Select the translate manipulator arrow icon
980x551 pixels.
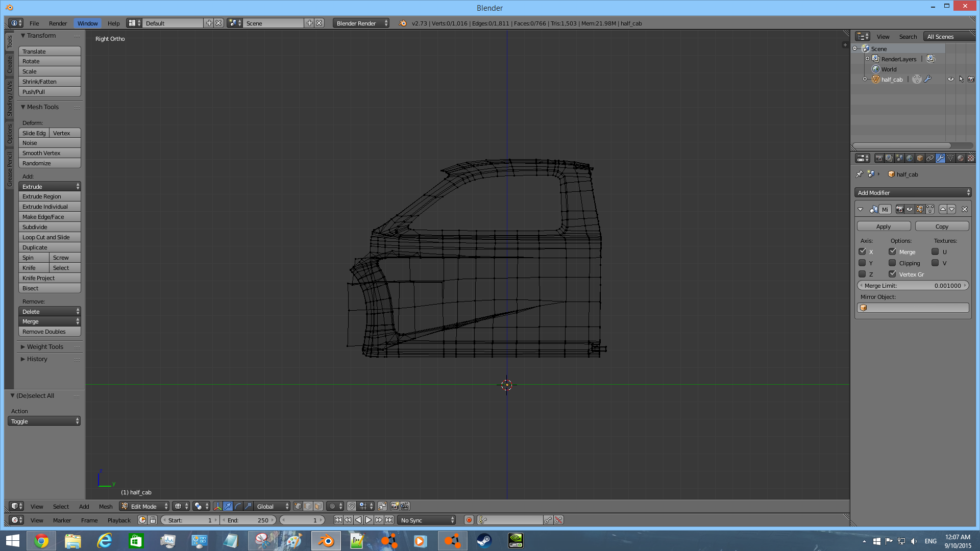228,506
